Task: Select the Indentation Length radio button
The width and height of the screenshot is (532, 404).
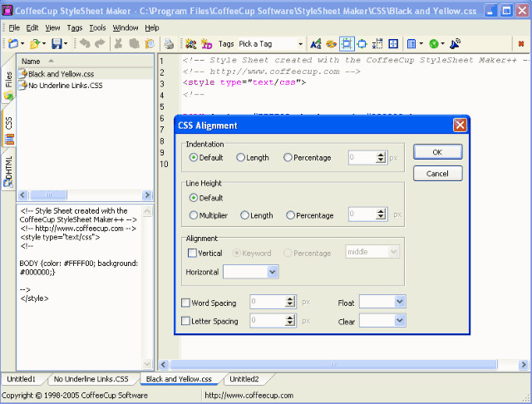Action: (240, 158)
